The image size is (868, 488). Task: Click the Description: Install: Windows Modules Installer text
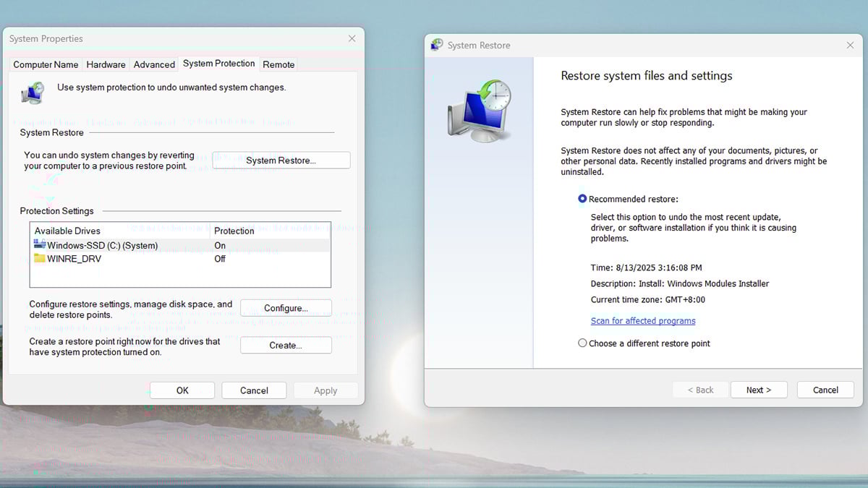(x=680, y=283)
